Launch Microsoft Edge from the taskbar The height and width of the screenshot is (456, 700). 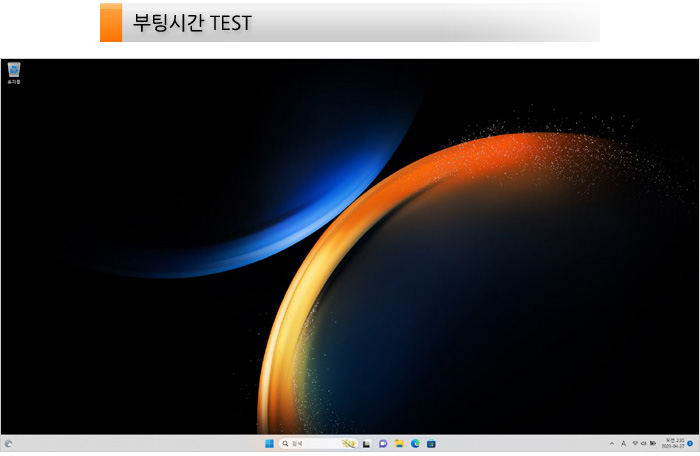pyautogui.click(x=415, y=443)
